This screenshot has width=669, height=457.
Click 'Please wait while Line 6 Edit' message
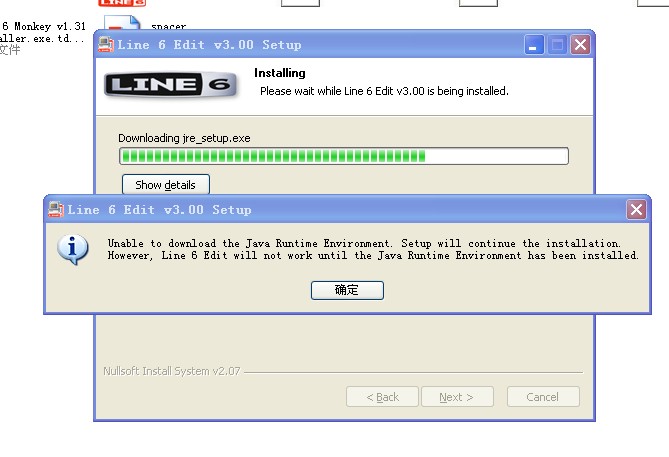pyautogui.click(x=384, y=91)
